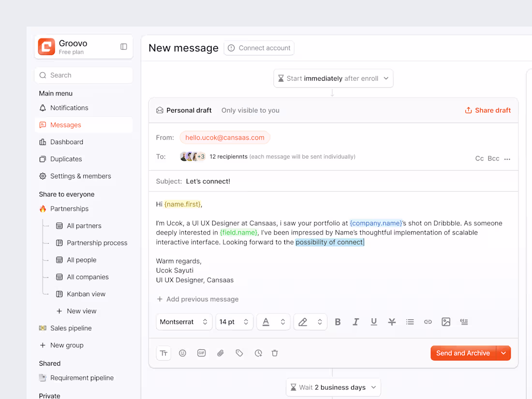The image size is (532, 399).
Task: Toggle italic formatting
Action: click(x=355, y=322)
